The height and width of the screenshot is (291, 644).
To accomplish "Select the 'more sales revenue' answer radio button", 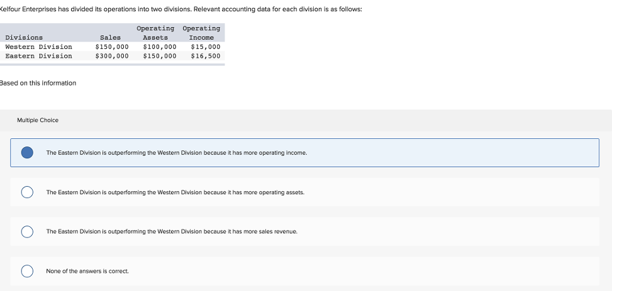I will coord(27,231).
